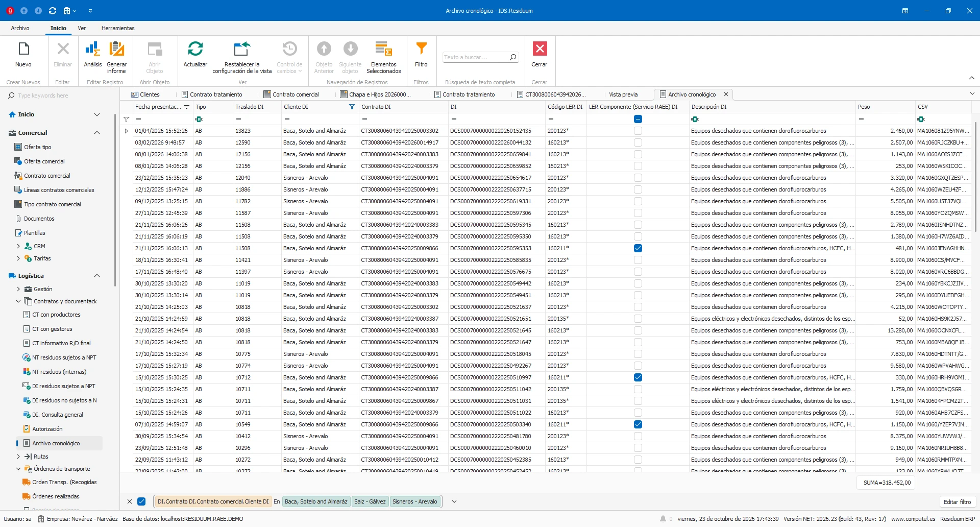
Task: Toggle the LER Componente filter-row checkbox
Action: (638, 119)
